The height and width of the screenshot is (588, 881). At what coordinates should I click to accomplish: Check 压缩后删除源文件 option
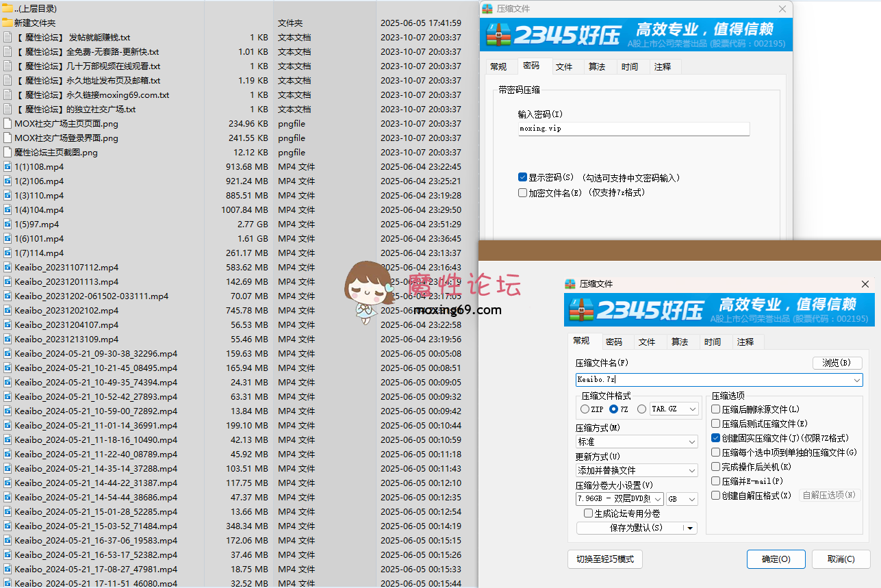coord(716,409)
